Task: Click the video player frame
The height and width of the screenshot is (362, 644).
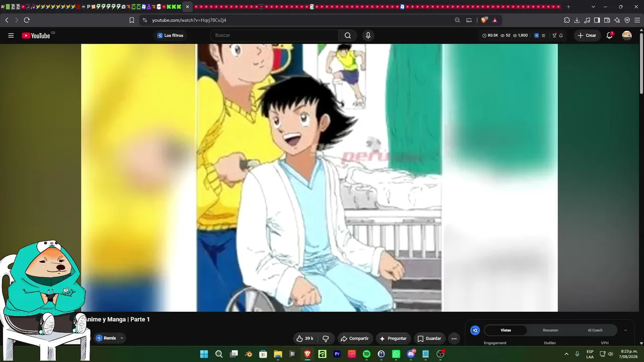Action: 319,178
